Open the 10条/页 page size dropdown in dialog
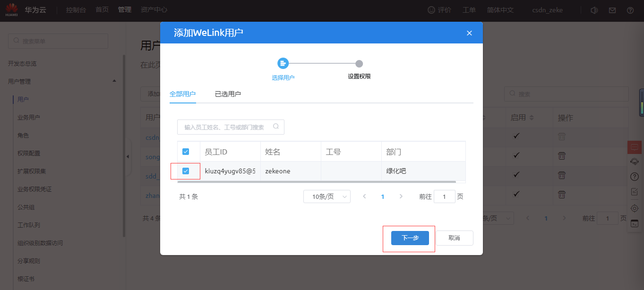 click(327, 196)
